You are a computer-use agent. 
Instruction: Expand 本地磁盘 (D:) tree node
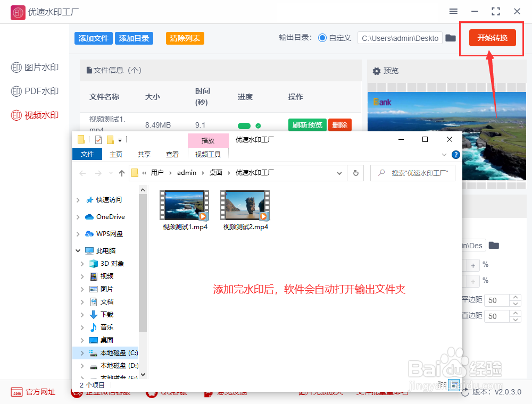pyautogui.click(x=82, y=366)
